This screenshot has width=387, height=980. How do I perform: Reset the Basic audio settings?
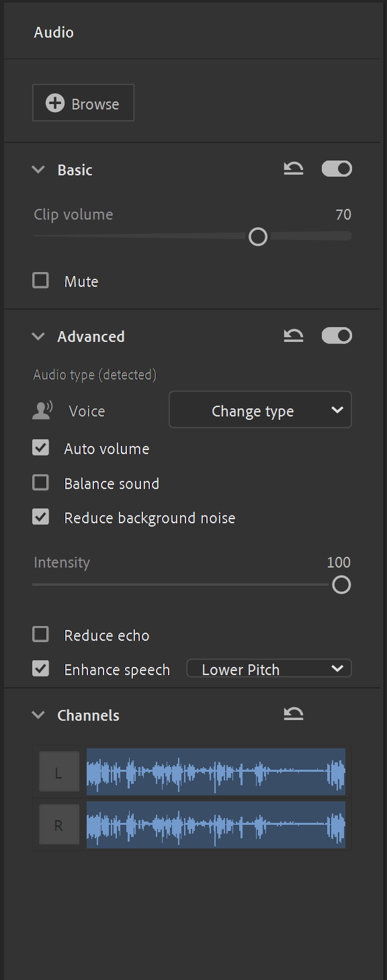click(x=293, y=169)
